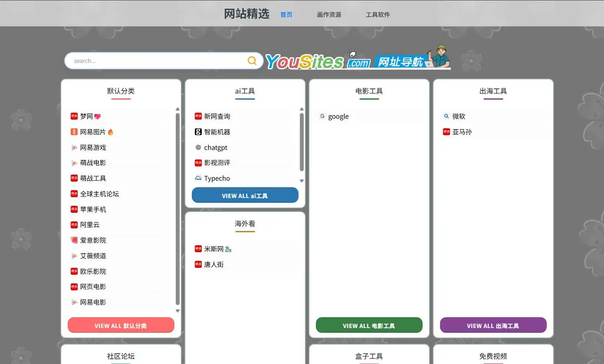Click the pink icon beside 爱意影院
The height and width of the screenshot is (364, 604).
coord(74,240)
